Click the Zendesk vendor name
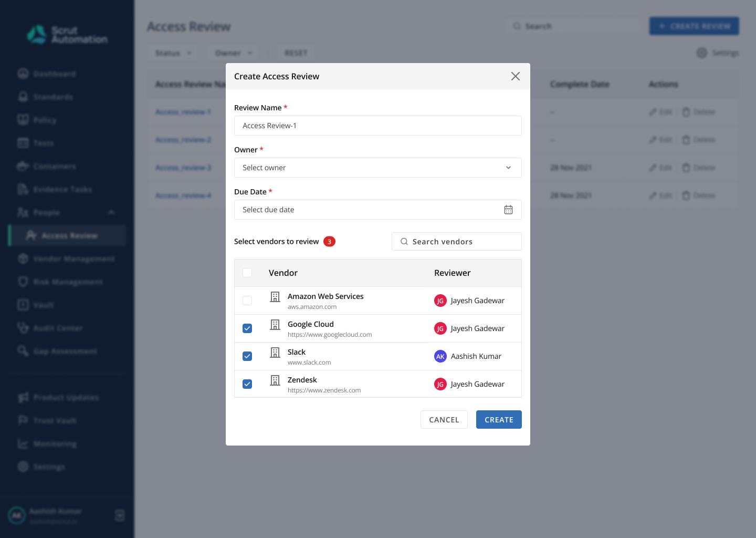Image resolution: width=756 pixels, height=538 pixels. (x=302, y=380)
